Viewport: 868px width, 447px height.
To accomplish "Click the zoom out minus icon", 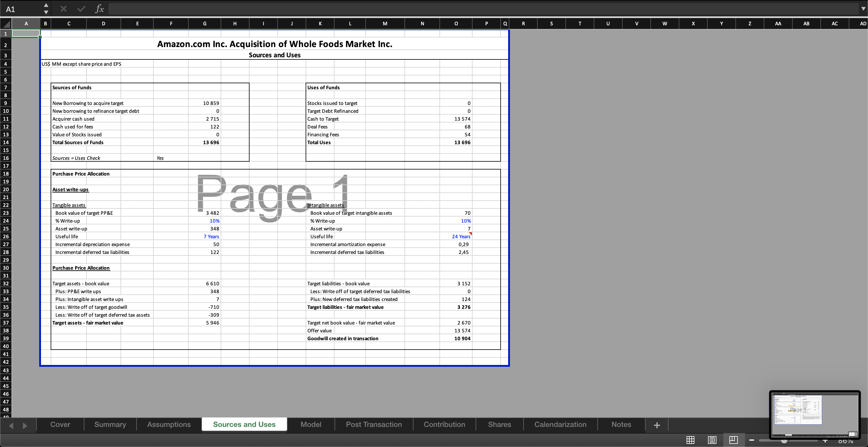I will pyautogui.click(x=751, y=440).
